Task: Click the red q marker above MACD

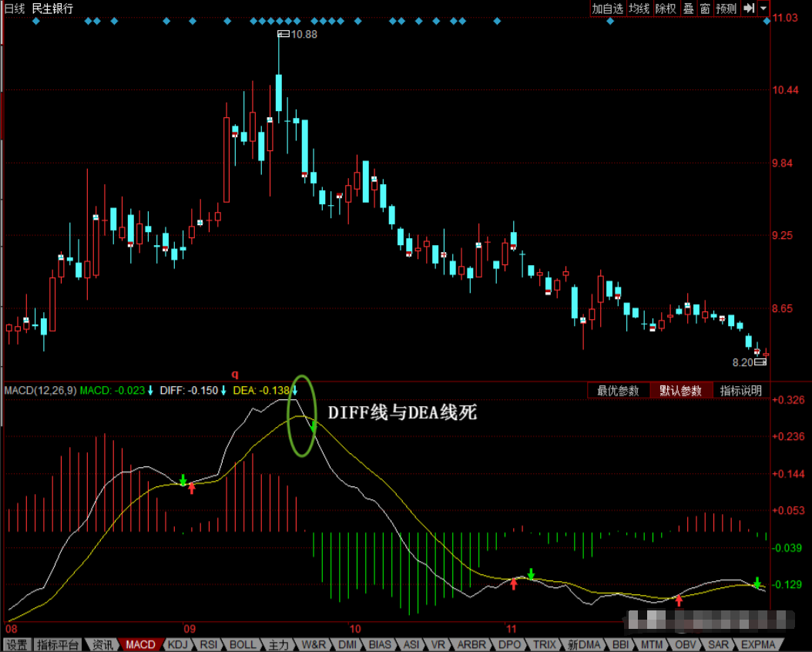Action: (x=235, y=374)
